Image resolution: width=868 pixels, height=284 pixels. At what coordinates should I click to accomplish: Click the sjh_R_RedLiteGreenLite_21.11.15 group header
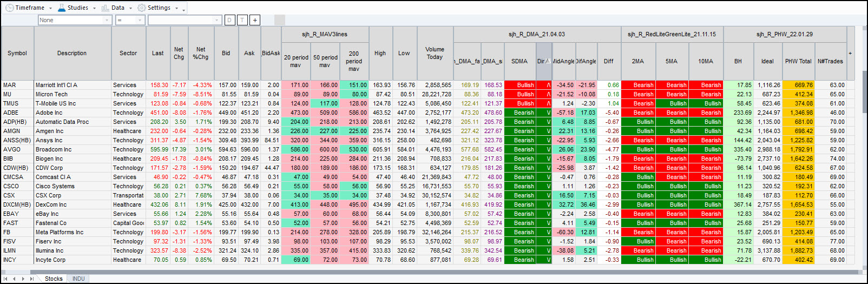tap(672, 34)
